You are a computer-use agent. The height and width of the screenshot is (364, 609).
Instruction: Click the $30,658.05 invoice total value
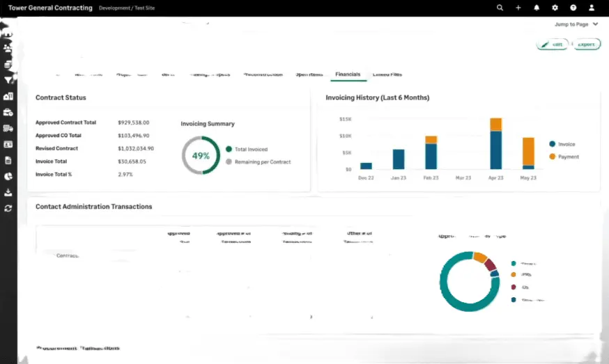[132, 161]
